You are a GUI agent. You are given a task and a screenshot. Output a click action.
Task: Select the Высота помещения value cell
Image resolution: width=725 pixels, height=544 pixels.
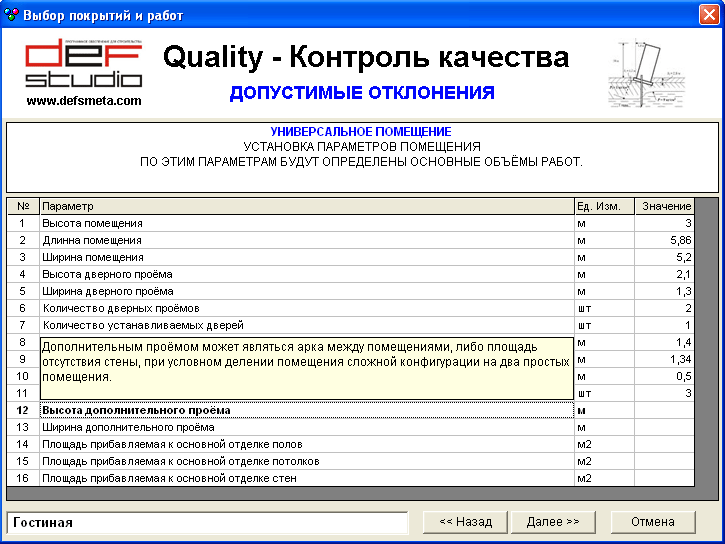tap(663, 224)
